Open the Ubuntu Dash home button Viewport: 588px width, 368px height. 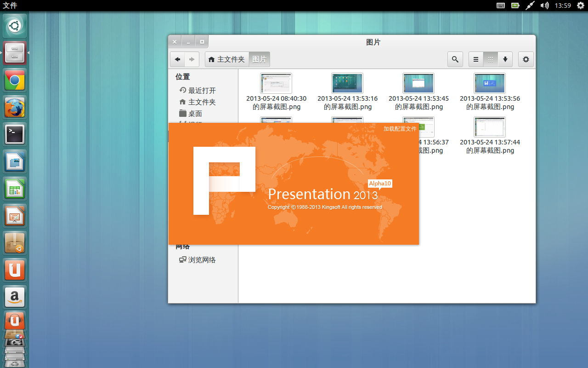click(15, 26)
